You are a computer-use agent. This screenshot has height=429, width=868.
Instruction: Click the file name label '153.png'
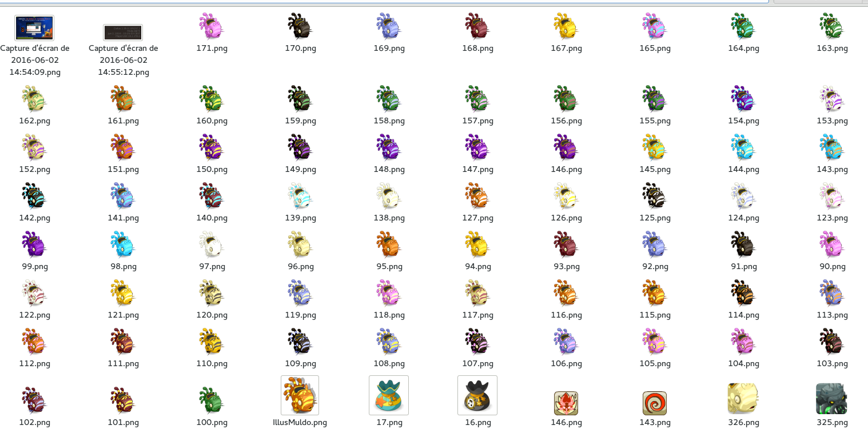(x=832, y=121)
